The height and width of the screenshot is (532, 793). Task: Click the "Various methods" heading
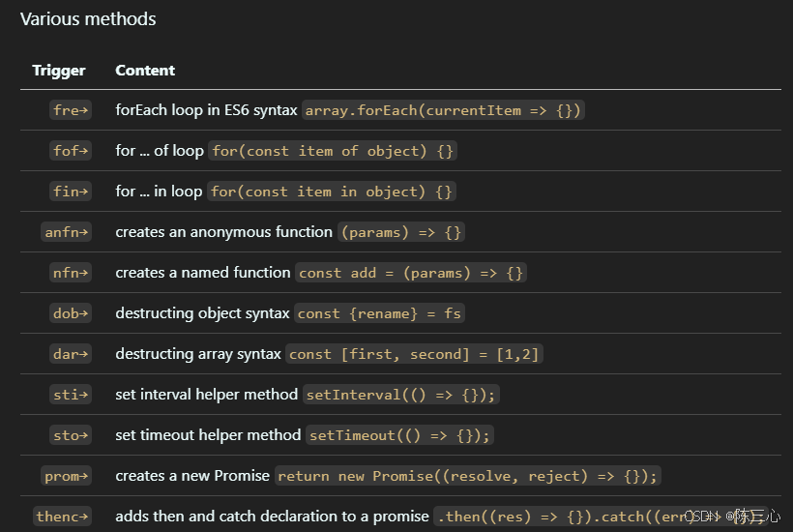88,19
